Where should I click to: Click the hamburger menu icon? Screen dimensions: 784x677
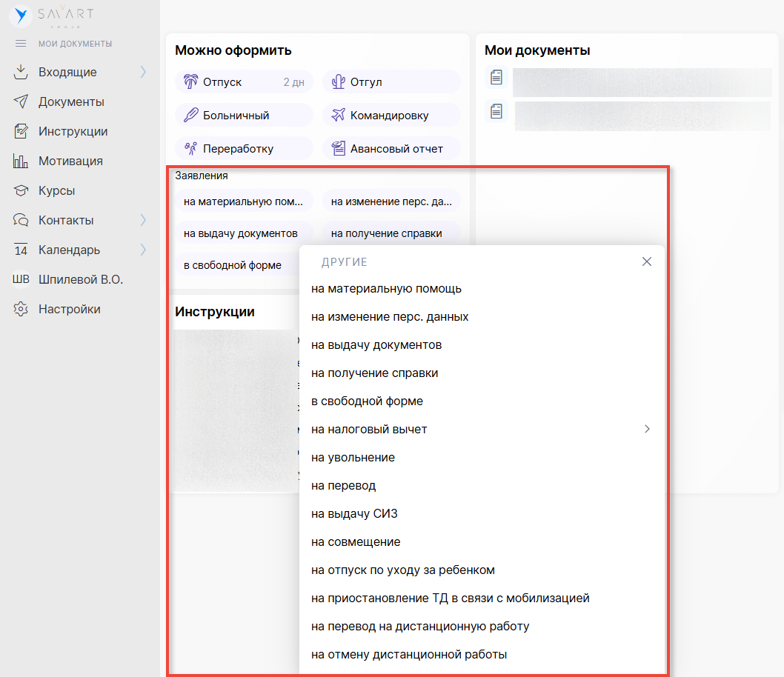click(21, 44)
